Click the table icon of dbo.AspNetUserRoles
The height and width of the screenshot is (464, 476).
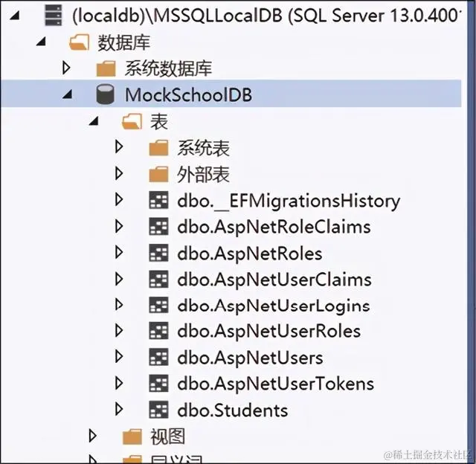tap(158, 331)
